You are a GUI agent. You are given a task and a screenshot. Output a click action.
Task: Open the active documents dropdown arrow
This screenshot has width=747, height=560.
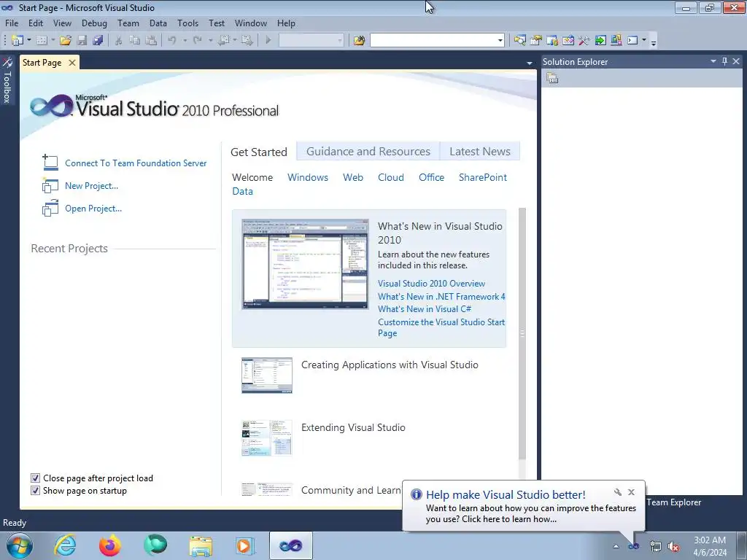pyautogui.click(x=530, y=63)
